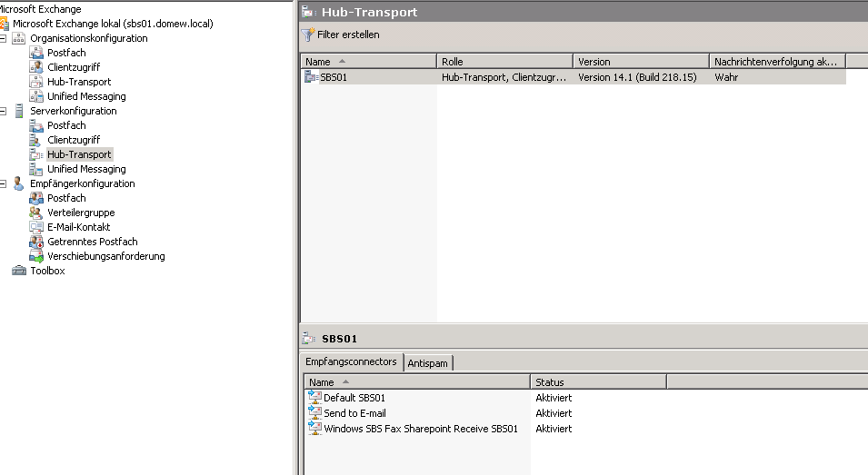Click the Postfach icon under Empfängerkonfiguration

(x=36, y=198)
